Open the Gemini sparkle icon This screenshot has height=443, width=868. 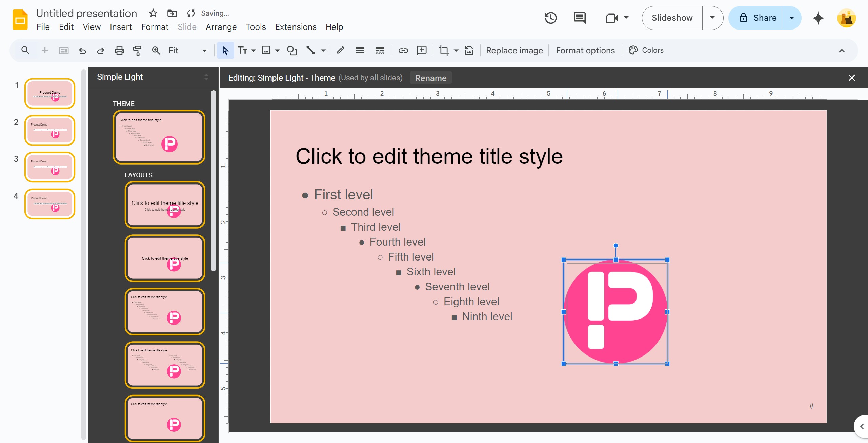[x=818, y=18]
